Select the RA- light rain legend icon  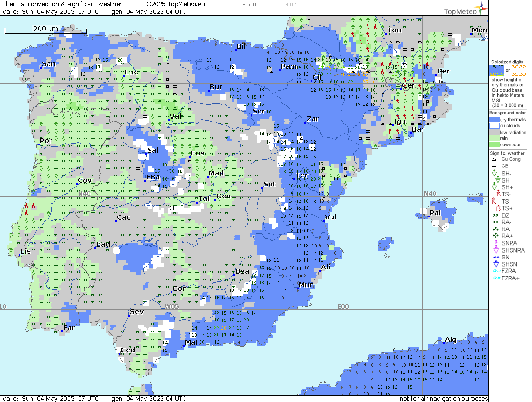(495, 222)
